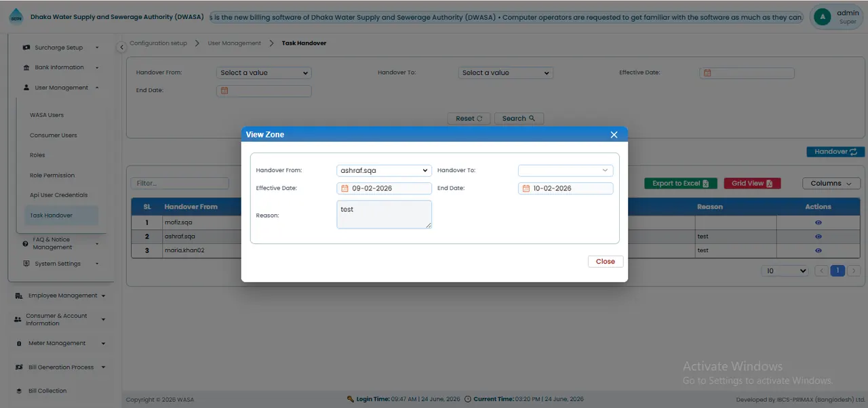
Task: Click the DWASA logo in the header
Action: 16,17
